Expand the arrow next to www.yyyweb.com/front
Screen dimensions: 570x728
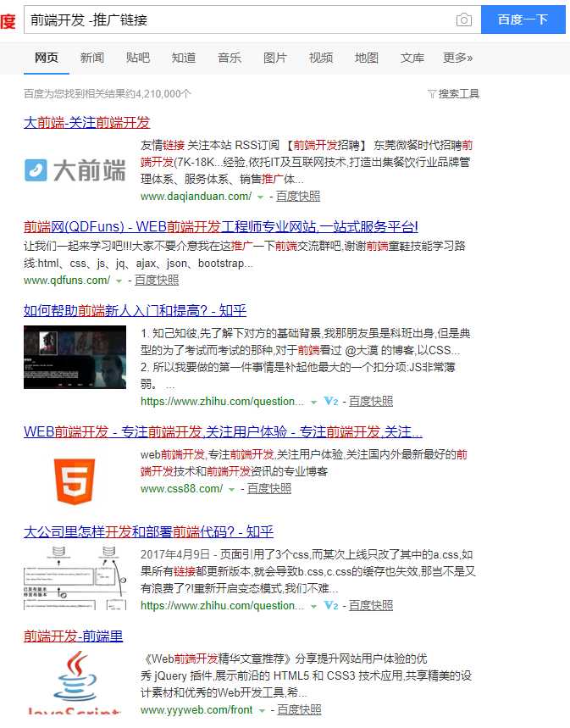(262, 711)
